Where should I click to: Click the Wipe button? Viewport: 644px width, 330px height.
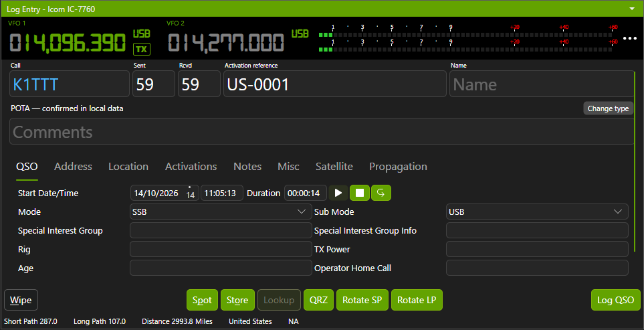pos(21,300)
